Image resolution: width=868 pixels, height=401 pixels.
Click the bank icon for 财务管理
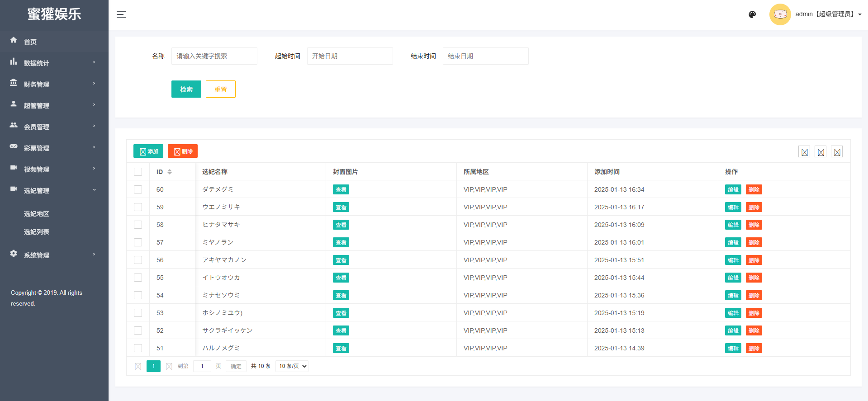tap(14, 83)
